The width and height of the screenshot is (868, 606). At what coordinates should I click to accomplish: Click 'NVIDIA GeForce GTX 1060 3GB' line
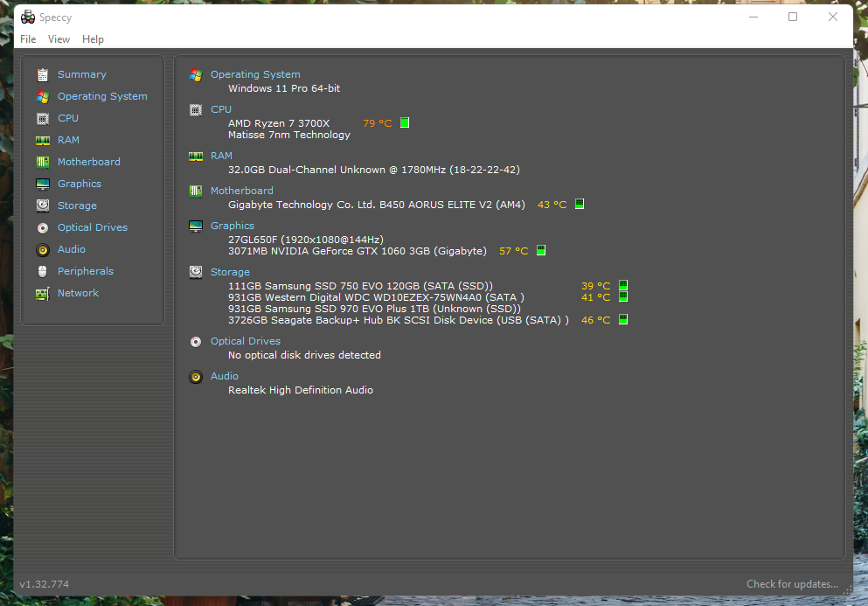click(357, 252)
